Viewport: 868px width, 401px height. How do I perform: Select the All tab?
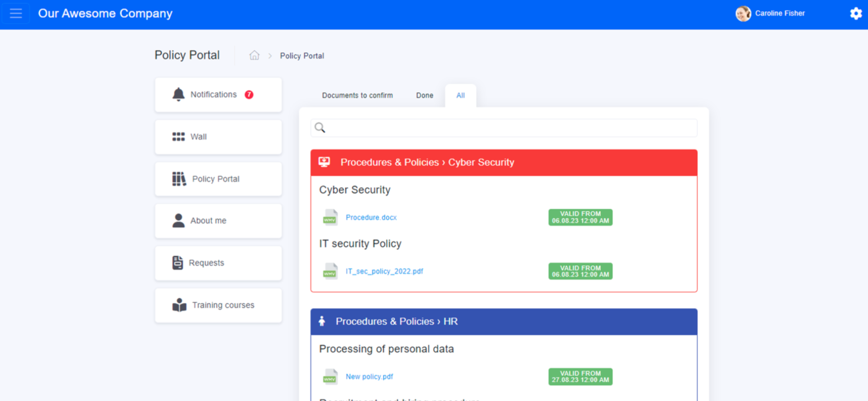460,95
